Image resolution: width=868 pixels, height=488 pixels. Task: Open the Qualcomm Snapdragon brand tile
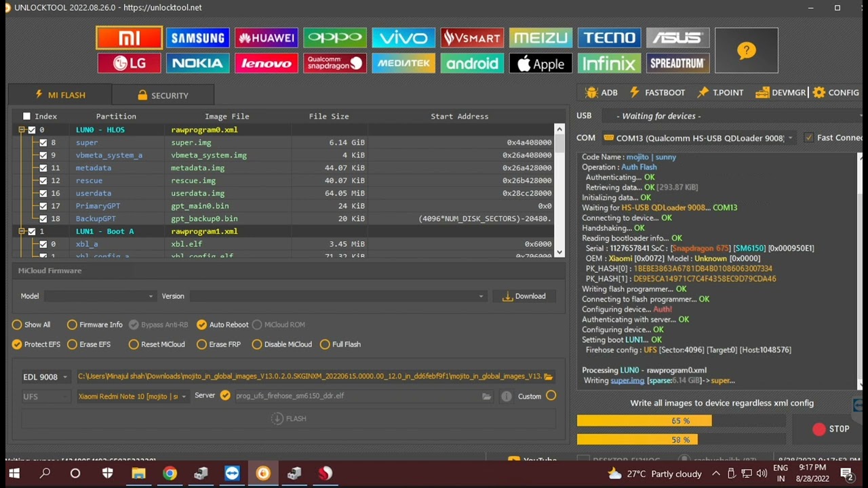(x=335, y=64)
